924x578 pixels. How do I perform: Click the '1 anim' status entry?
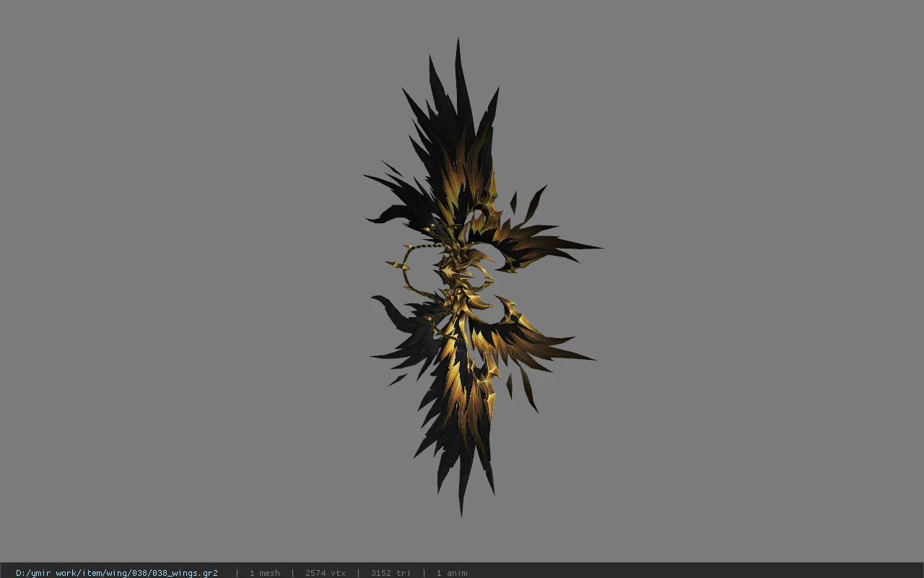(x=451, y=573)
